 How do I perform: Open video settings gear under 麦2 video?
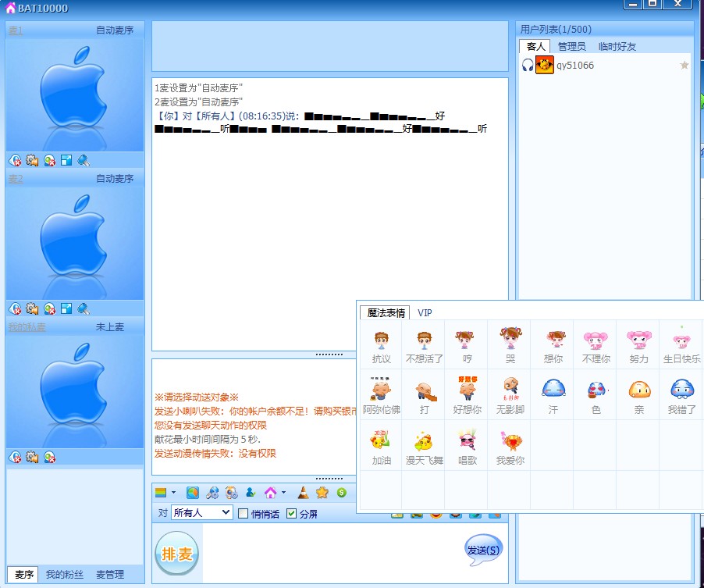tap(32, 308)
